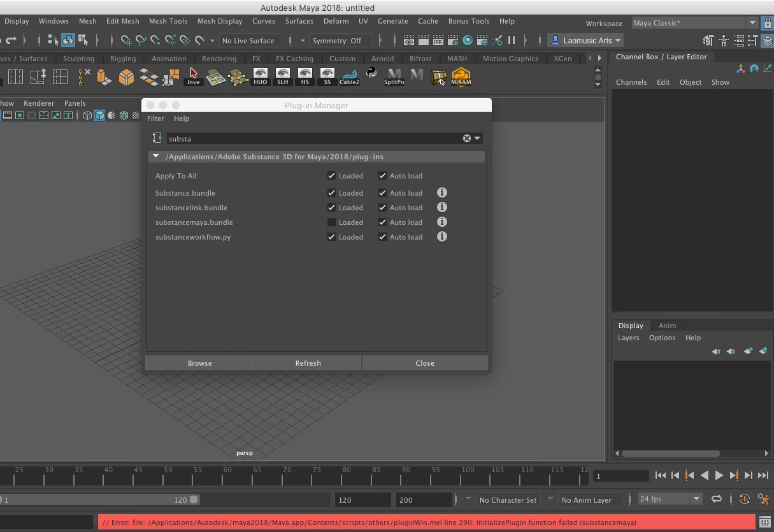Toggle Loaded for Apply To All

pos(331,176)
